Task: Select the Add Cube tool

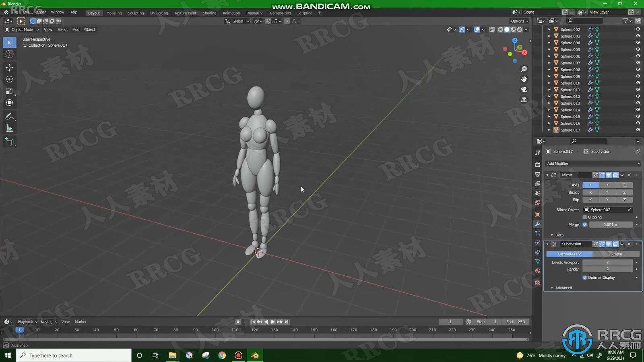Action: 9,142
